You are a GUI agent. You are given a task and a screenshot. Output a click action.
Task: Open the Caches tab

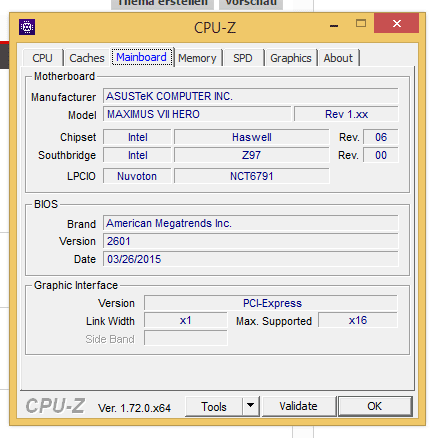click(x=87, y=58)
